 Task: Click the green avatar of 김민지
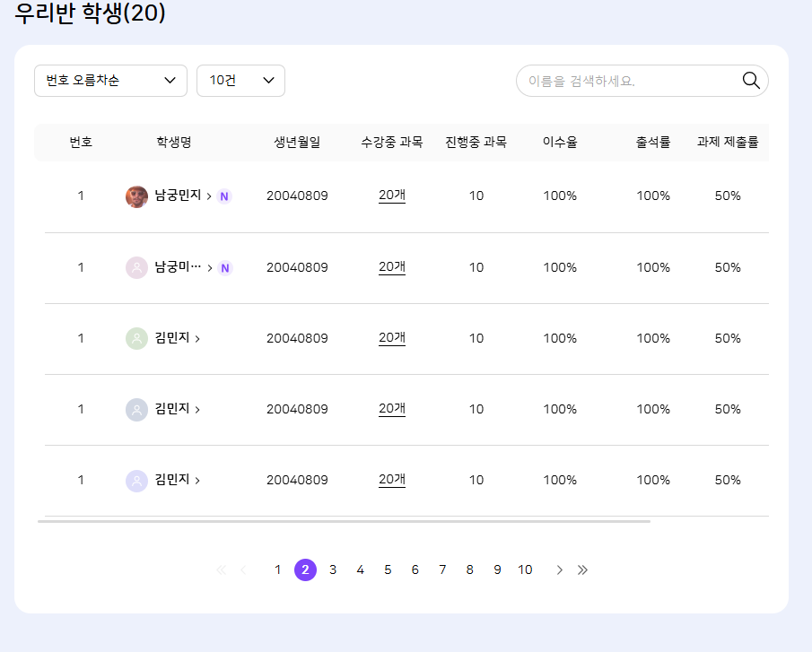pyautogui.click(x=136, y=338)
